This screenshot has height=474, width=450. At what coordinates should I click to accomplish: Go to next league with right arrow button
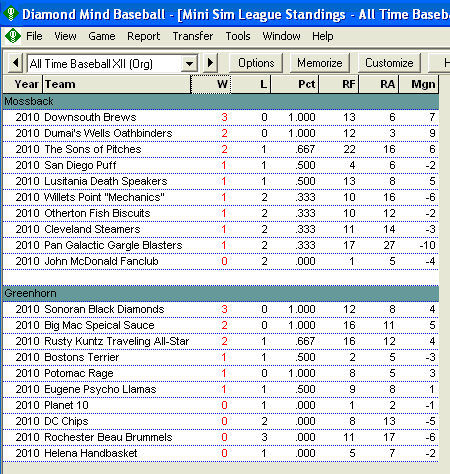point(210,63)
